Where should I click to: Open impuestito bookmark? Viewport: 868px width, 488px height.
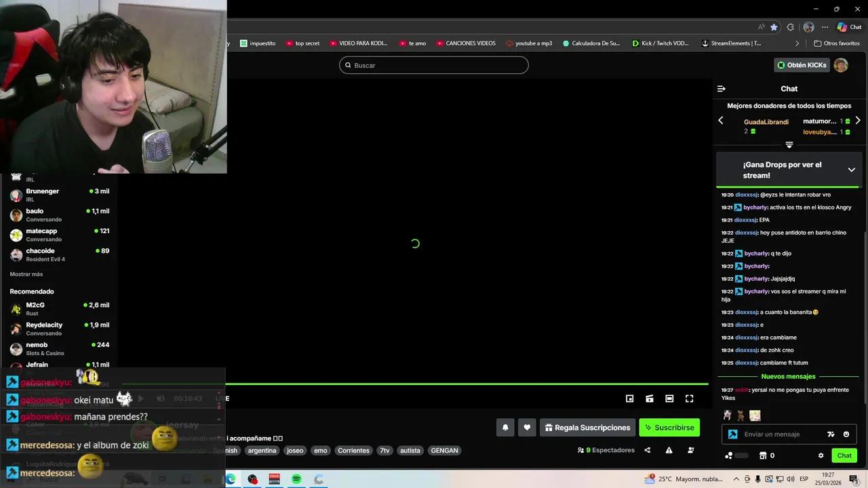(258, 43)
